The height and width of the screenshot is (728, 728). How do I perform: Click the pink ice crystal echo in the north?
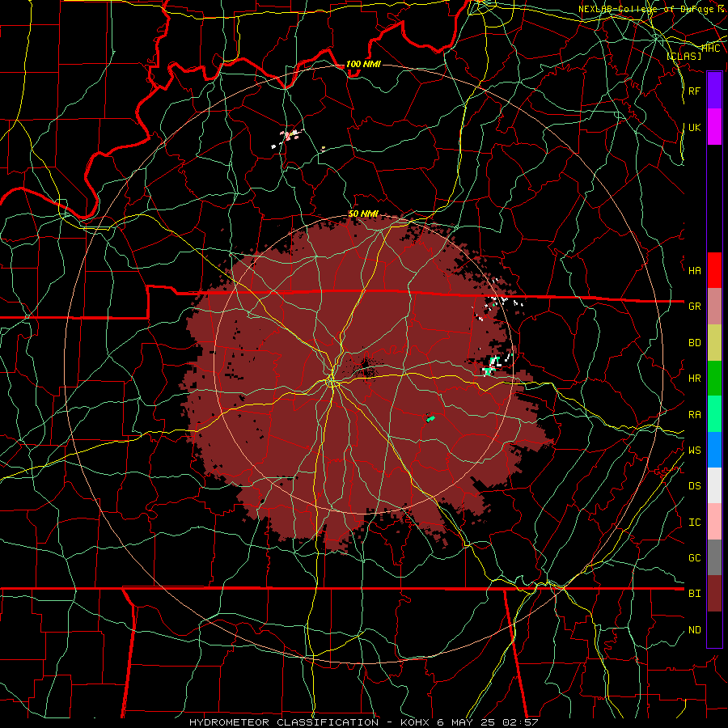coord(291,135)
